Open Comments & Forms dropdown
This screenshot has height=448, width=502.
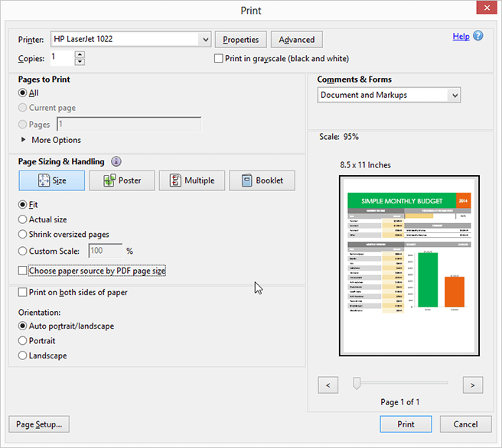click(x=455, y=95)
